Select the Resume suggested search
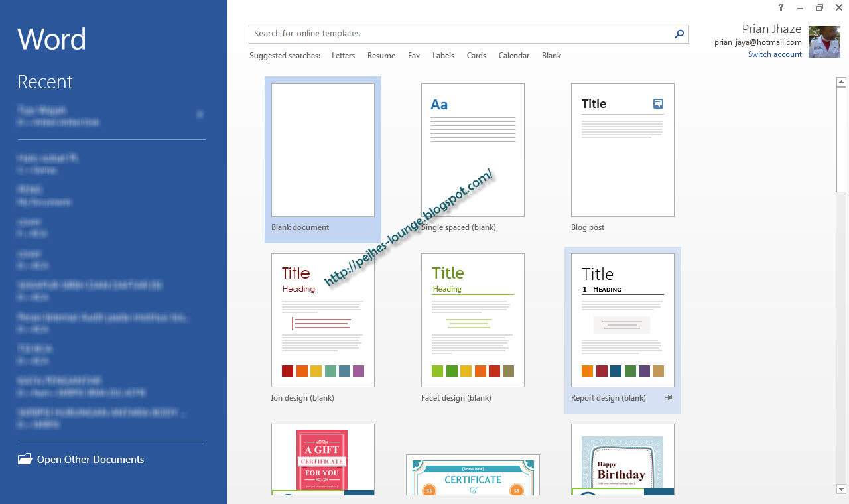Screen dimensions: 849x504 tap(381, 56)
